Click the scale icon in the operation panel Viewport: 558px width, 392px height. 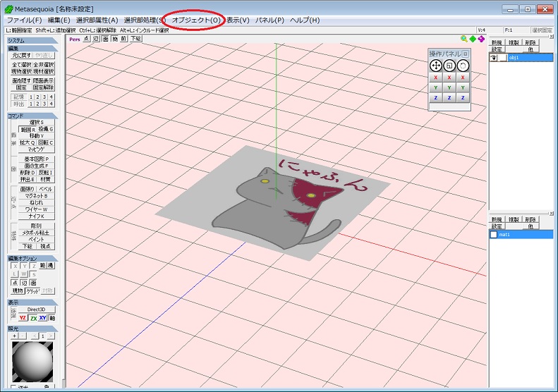pyautogui.click(x=449, y=66)
